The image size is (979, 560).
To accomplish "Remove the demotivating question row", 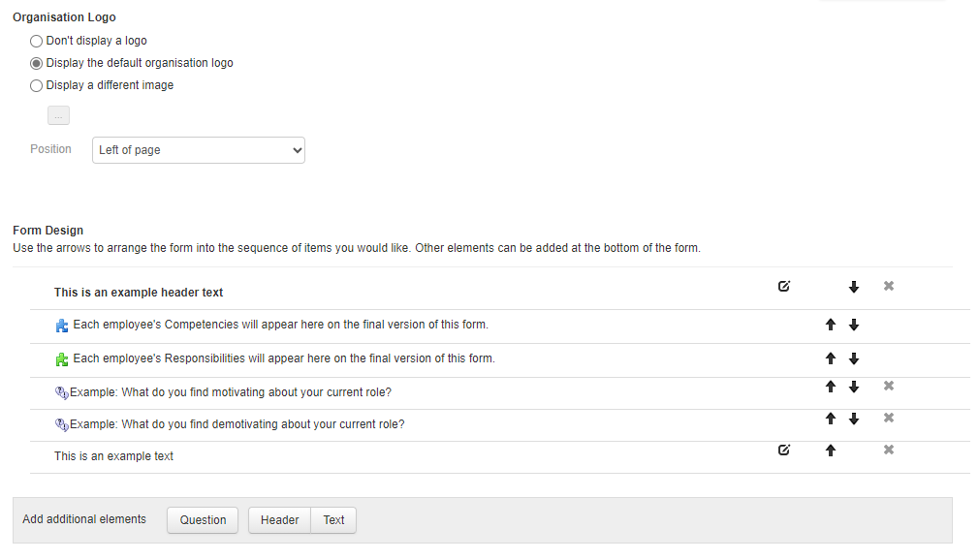I will pyautogui.click(x=889, y=418).
